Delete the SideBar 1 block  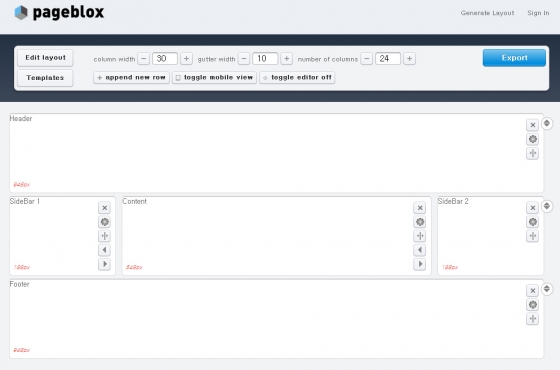104,208
